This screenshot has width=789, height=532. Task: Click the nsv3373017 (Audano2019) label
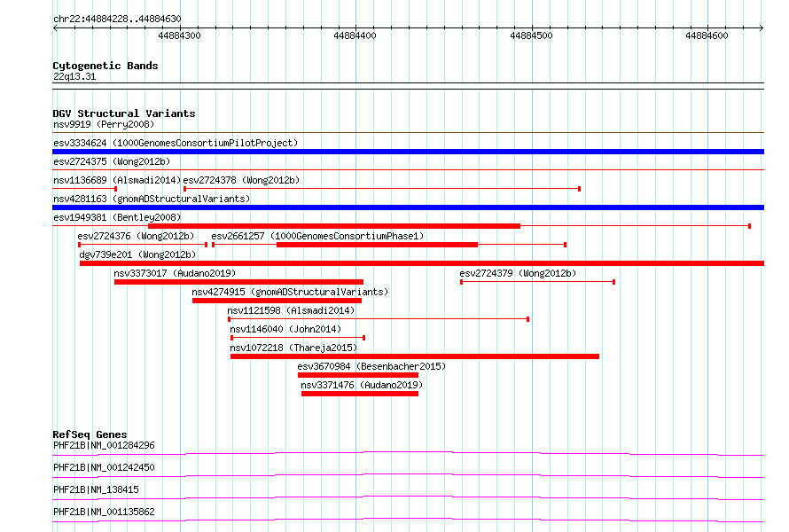(175, 273)
